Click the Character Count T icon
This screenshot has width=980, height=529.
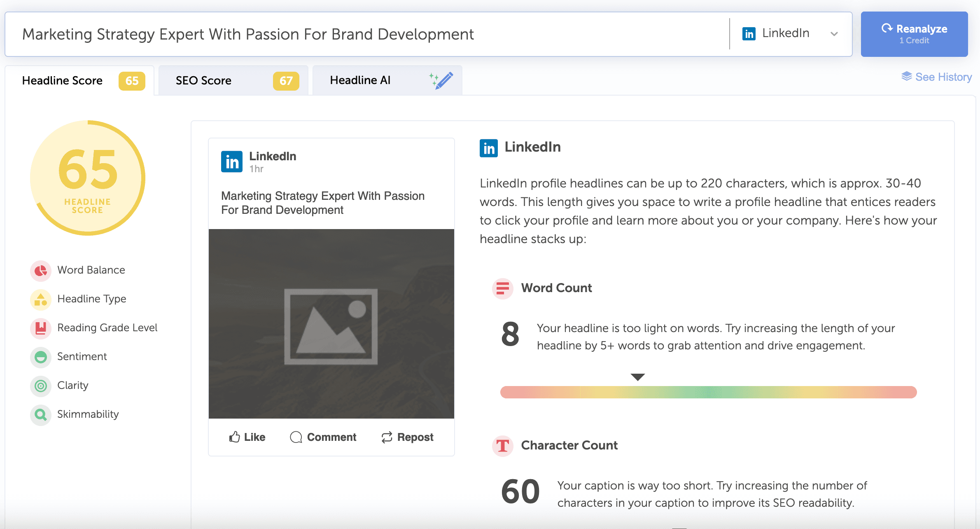pyautogui.click(x=502, y=446)
